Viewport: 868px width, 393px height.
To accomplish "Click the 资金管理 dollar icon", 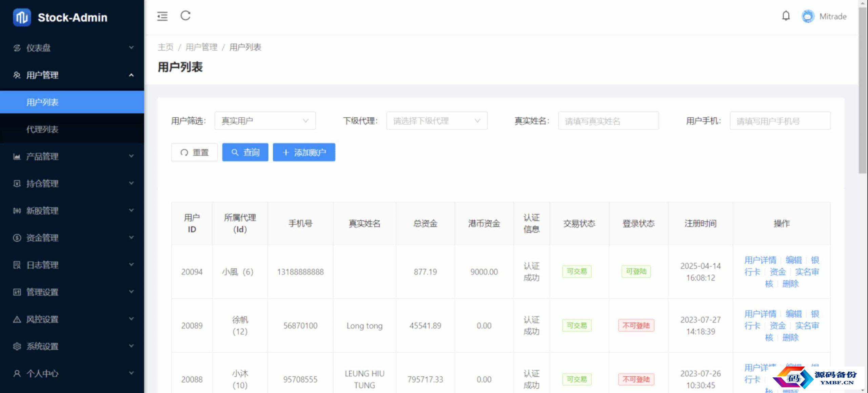I will pos(17,238).
